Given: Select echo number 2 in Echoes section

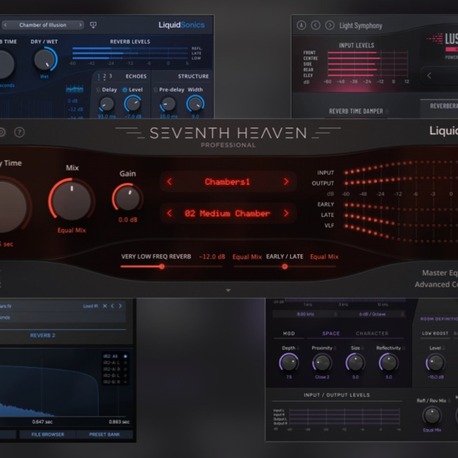Looking at the screenshot, I should [x=105, y=76].
